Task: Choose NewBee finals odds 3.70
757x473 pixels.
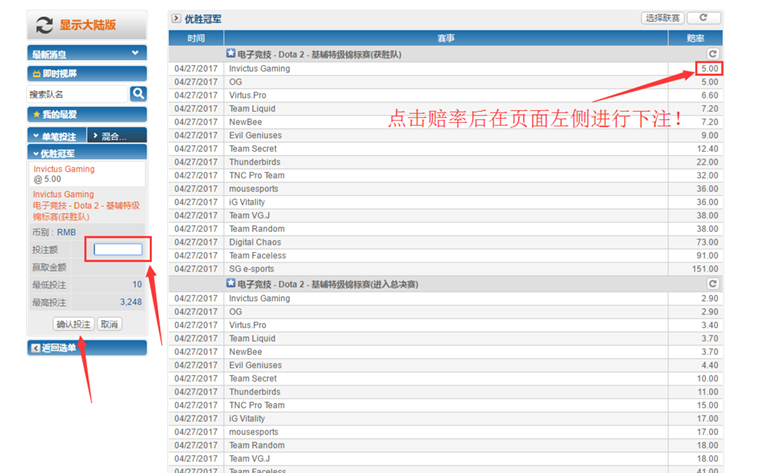Action: [710, 352]
